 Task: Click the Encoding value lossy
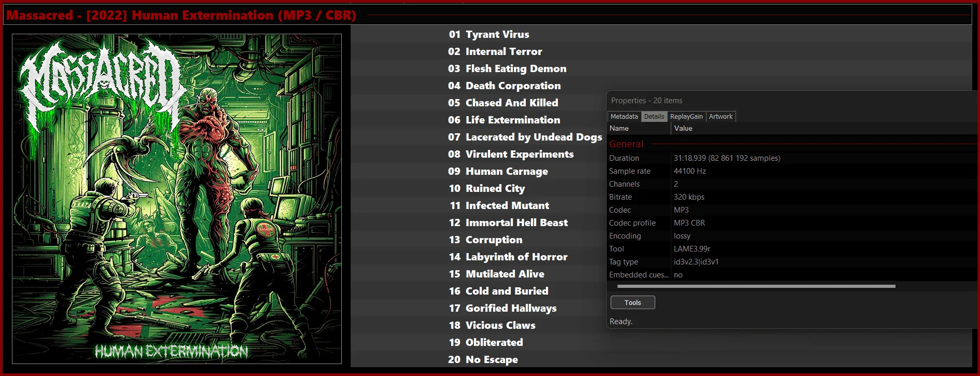coord(682,236)
